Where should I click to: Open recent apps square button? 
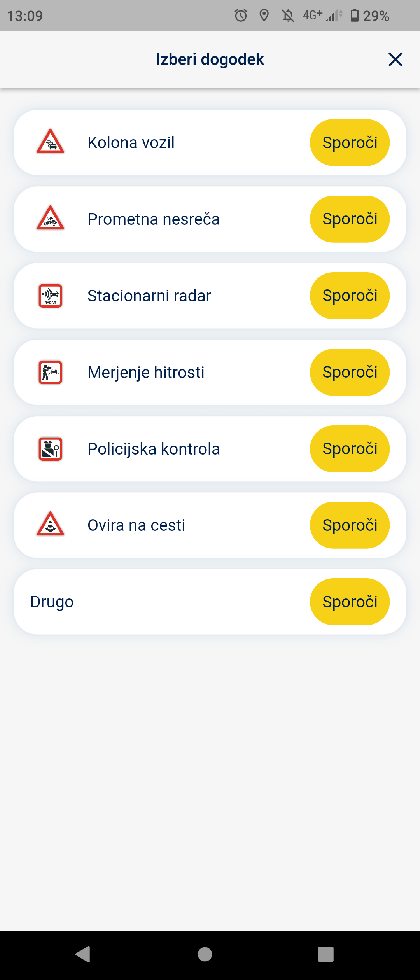(x=326, y=954)
